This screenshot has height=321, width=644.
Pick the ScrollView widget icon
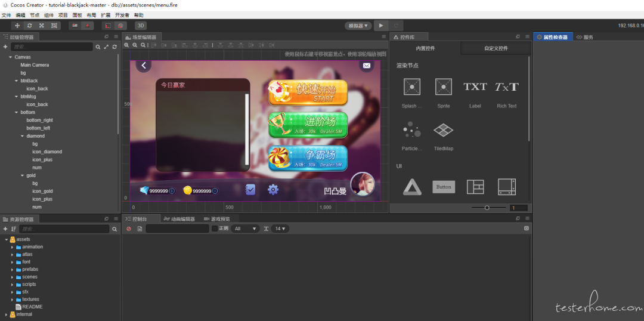[x=507, y=187]
